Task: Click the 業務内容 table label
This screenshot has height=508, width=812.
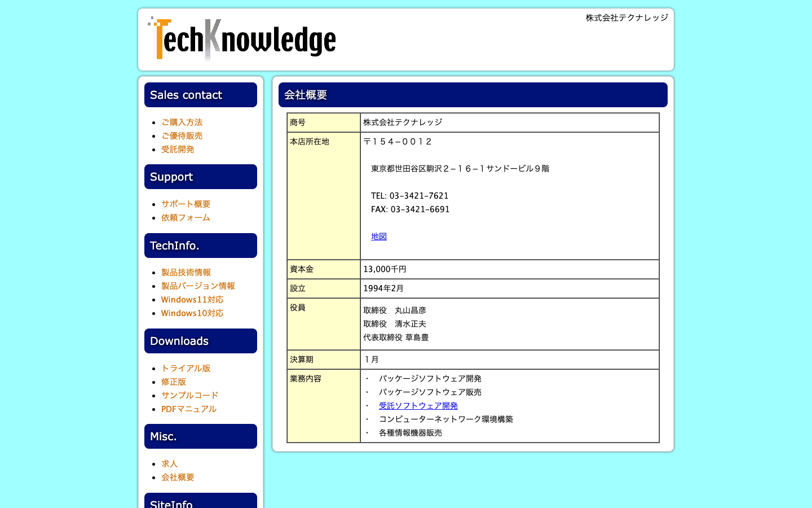Action: pos(306,379)
